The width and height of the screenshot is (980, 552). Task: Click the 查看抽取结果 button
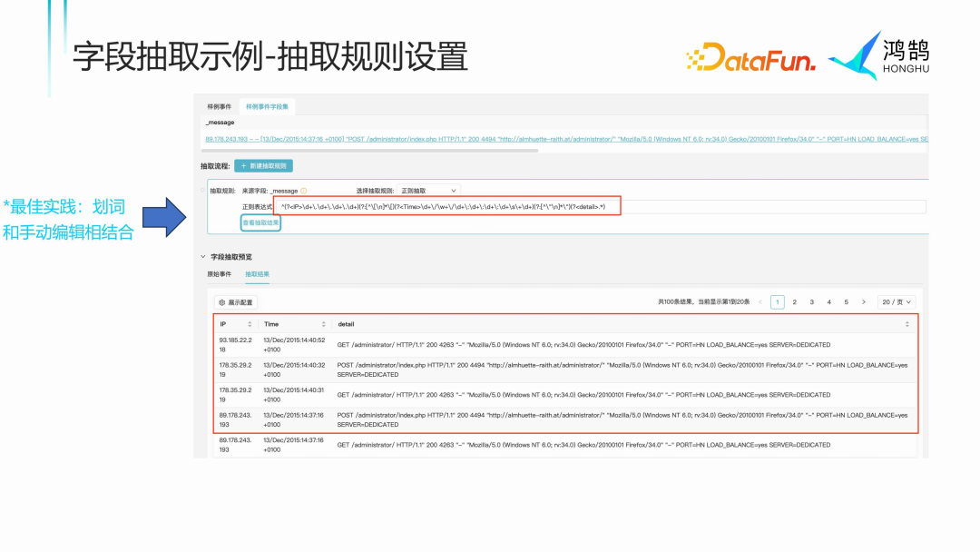tap(259, 223)
